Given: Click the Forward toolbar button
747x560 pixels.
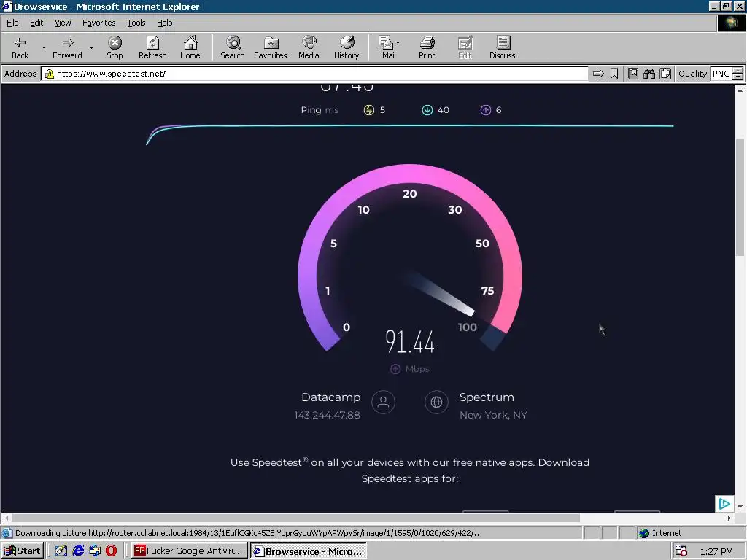Looking at the screenshot, I should (67, 47).
